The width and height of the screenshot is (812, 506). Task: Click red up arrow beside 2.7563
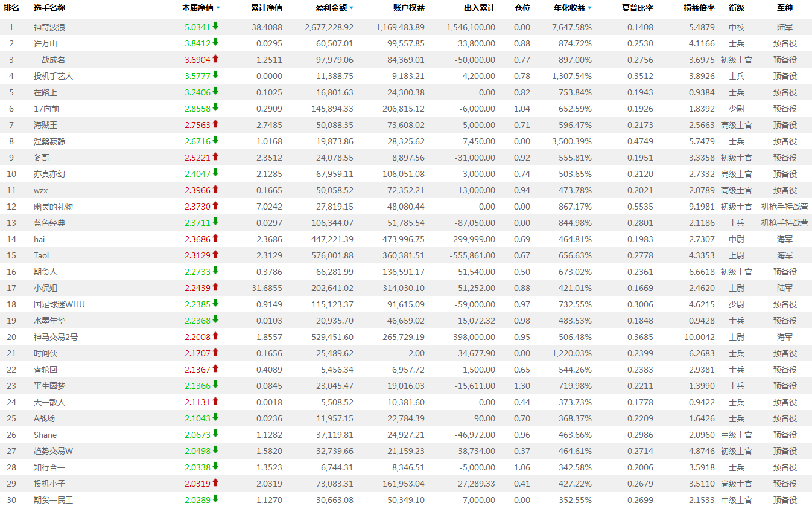click(215, 124)
